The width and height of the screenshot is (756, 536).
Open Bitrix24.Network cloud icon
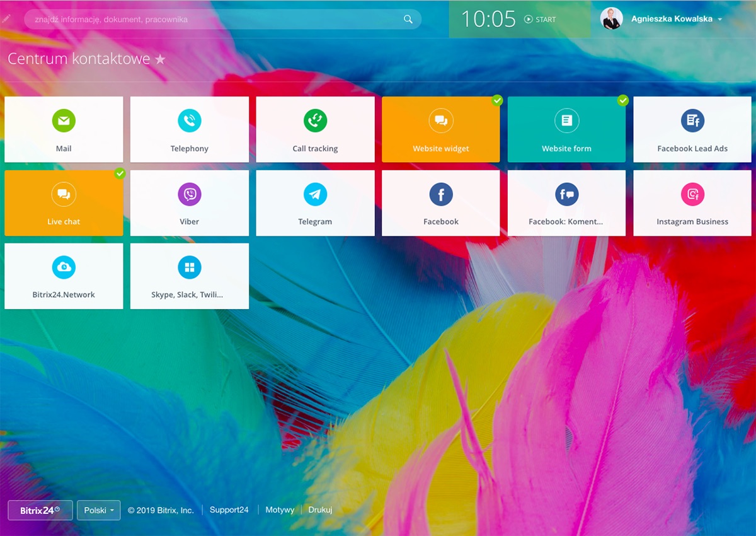pos(64,267)
